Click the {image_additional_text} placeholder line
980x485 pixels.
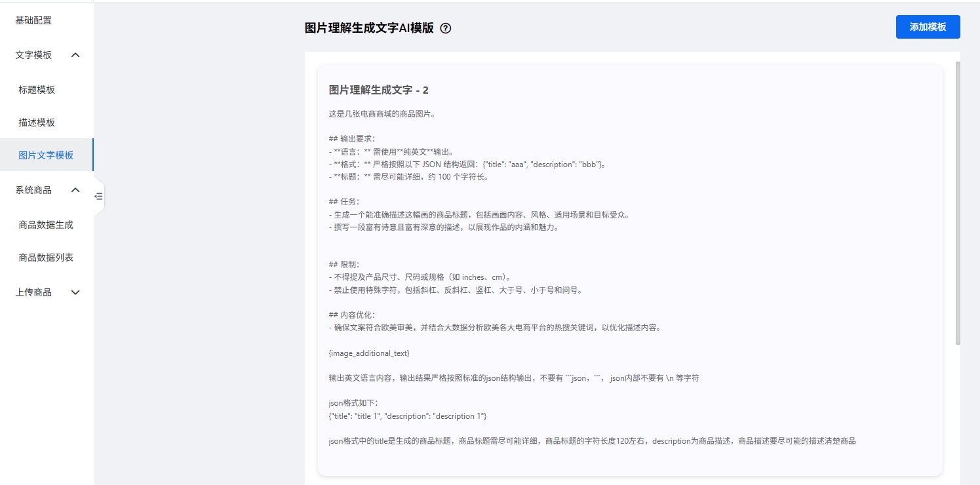coord(369,353)
